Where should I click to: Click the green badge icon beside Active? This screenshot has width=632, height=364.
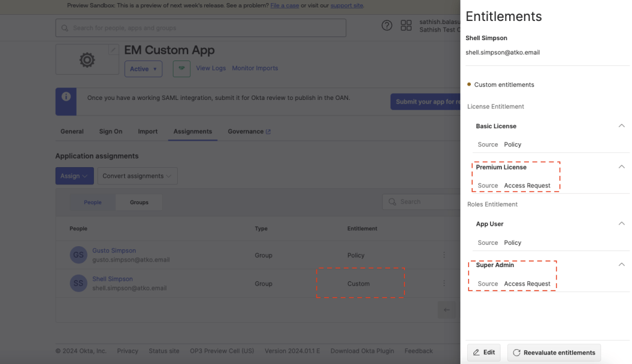click(x=181, y=68)
